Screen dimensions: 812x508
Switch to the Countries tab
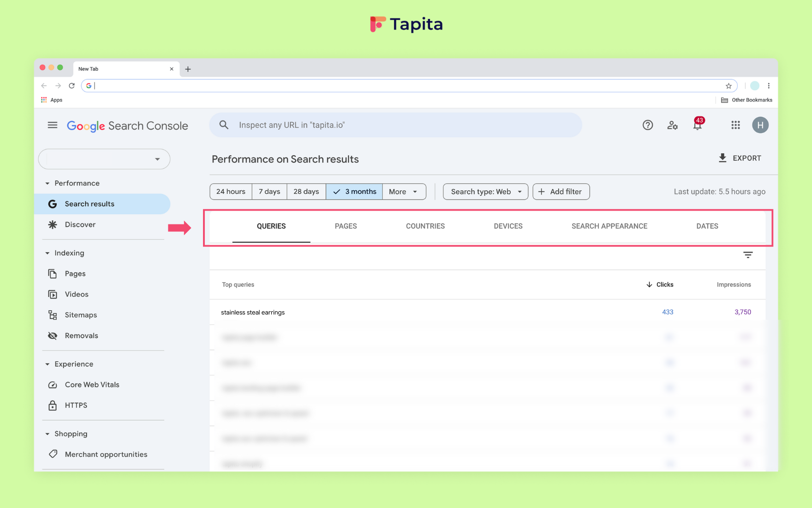(x=425, y=226)
